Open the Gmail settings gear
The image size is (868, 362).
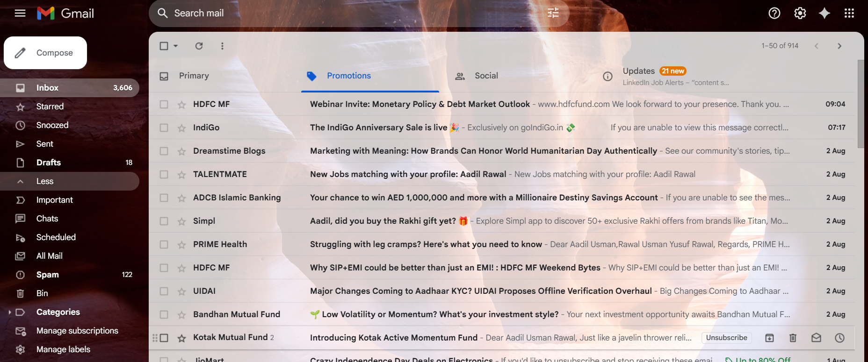point(800,13)
